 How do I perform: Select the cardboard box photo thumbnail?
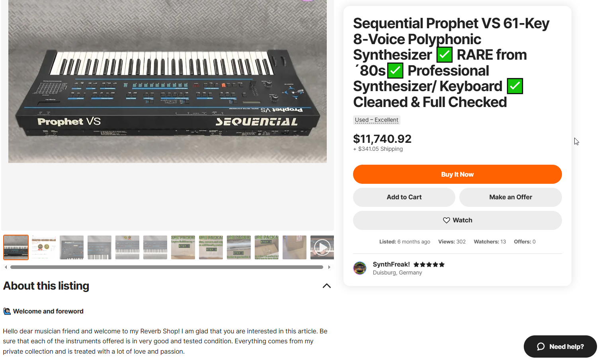click(295, 247)
